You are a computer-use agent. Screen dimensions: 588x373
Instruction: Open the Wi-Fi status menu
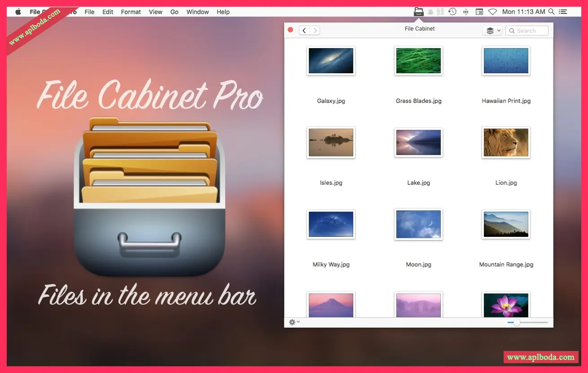(493, 12)
